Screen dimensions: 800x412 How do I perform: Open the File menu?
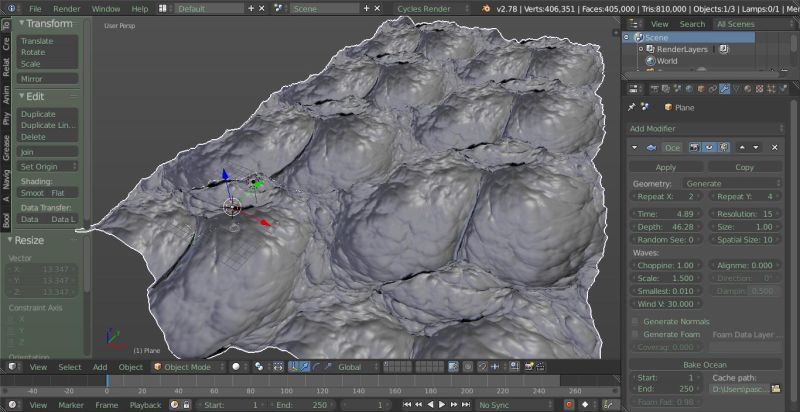tap(35, 9)
